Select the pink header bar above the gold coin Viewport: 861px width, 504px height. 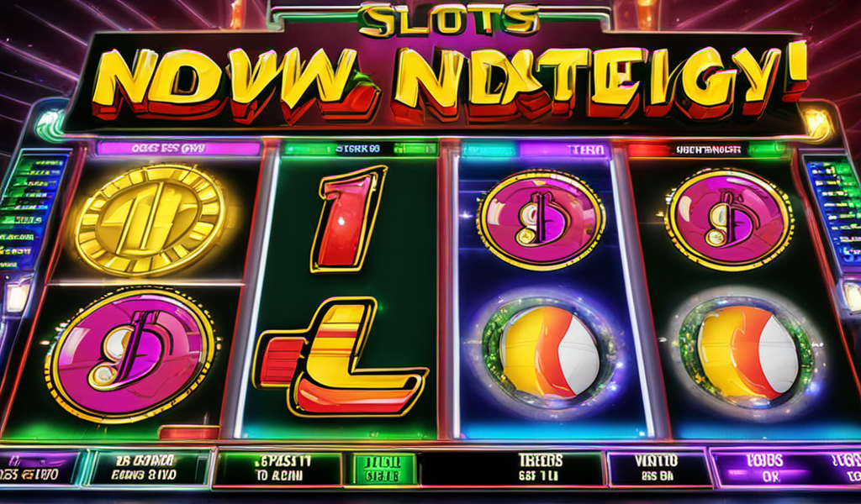click(178, 148)
